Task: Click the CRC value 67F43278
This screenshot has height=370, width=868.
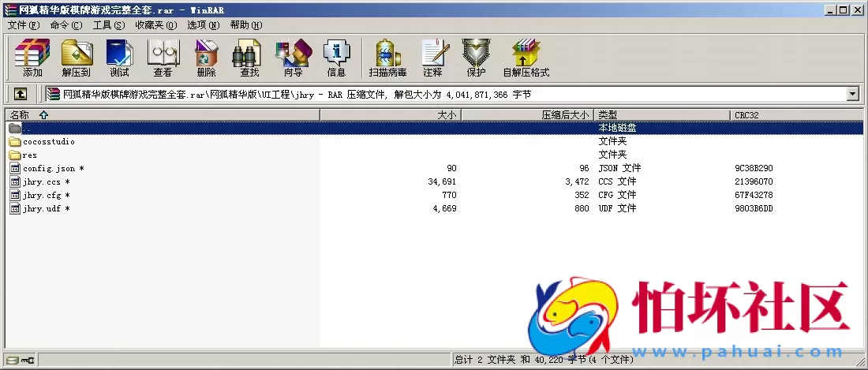Action: pos(754,195)
